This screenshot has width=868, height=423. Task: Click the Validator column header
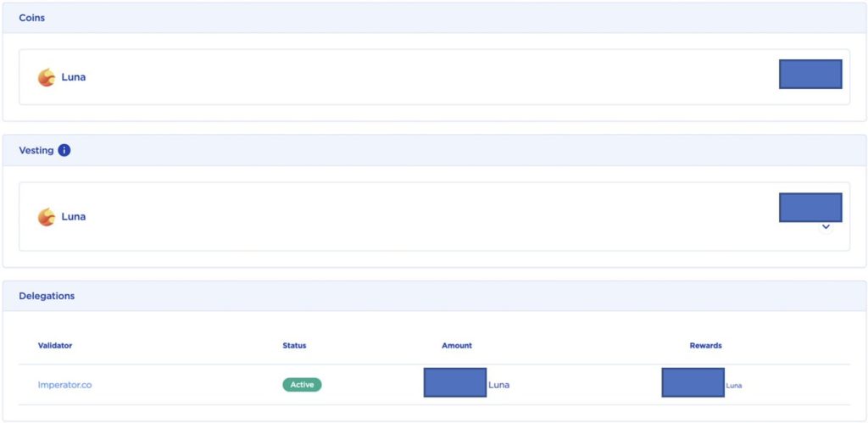55,346
